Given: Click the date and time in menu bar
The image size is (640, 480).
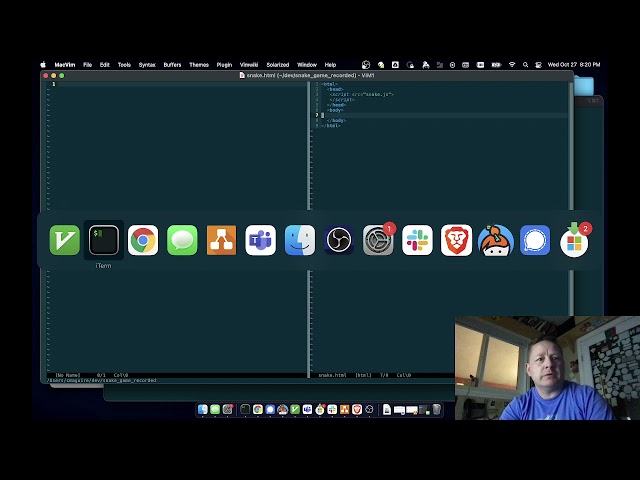Looking at the screenshot, I should [574, 64].
